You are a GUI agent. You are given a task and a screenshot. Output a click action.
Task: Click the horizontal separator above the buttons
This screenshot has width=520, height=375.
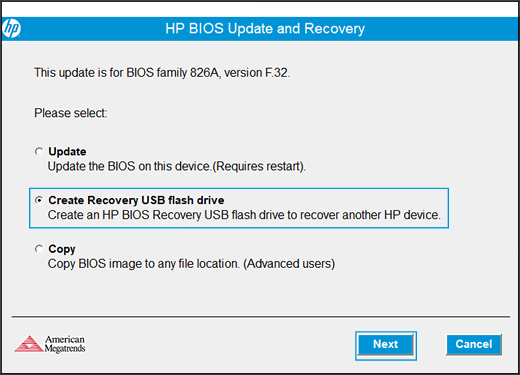coord(261,317)
